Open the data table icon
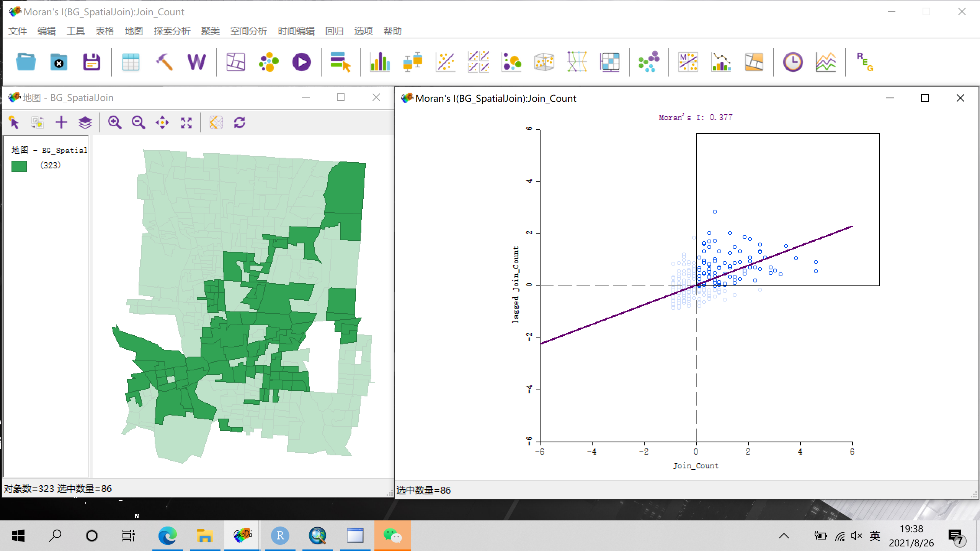Viewport: 980px width, 551px height. pos(131,62)
